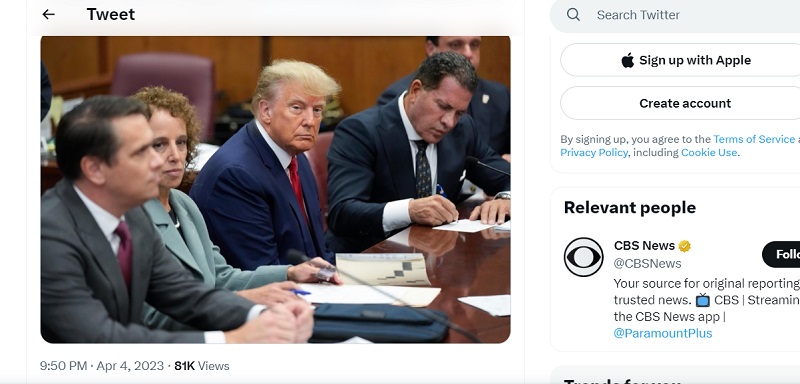This screenshot has width=800, height=384.
Task: Go back using the left arrow
Action: pyautogui.click(x=48, y=14)
